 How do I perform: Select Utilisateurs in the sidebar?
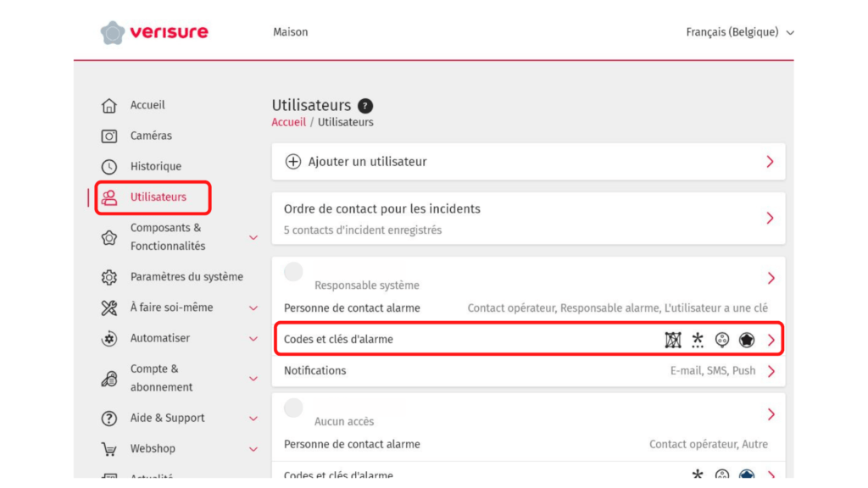[158, 197]
